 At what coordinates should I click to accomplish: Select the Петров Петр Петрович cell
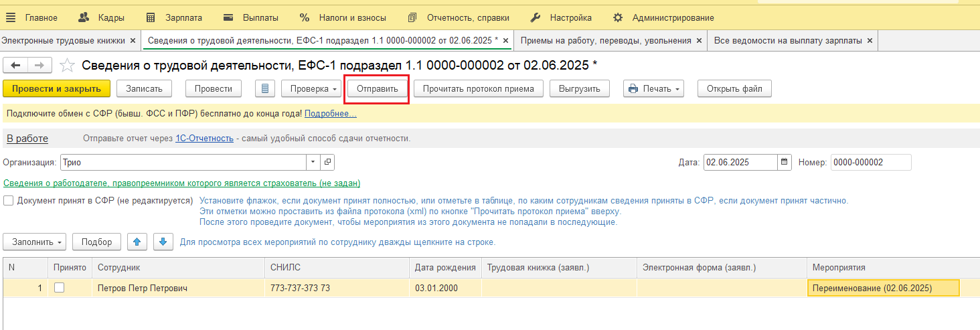coord(178,288)
